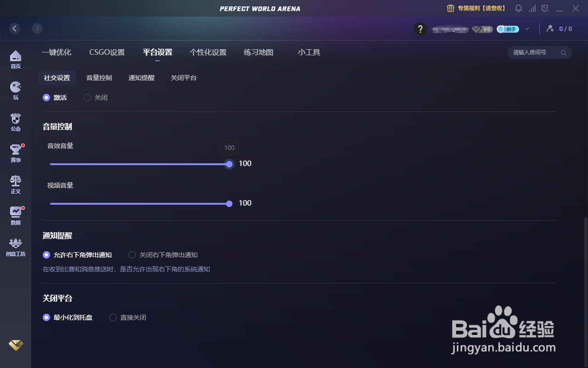Click the gift icon for 专属福利

[451, 8]
